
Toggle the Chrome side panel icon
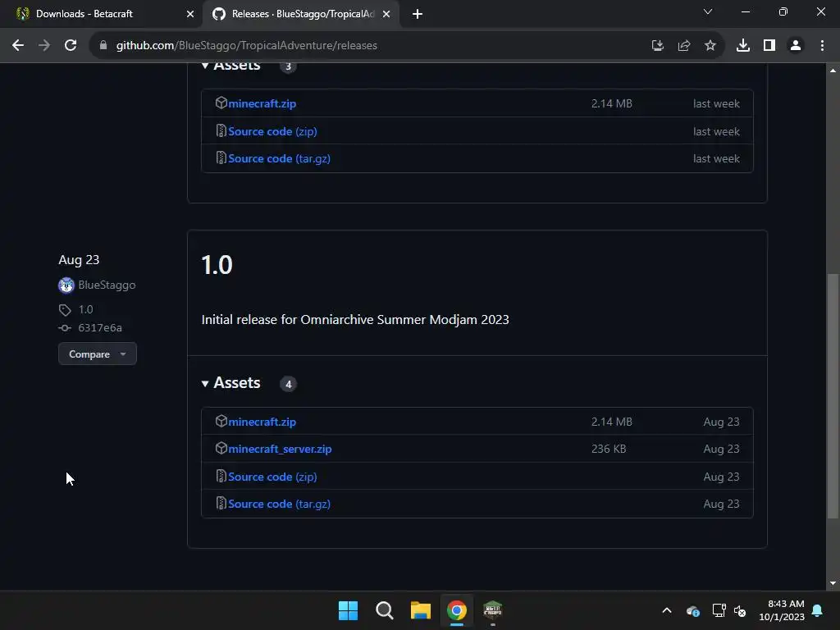pyautogui.click(x=769, y=46)
